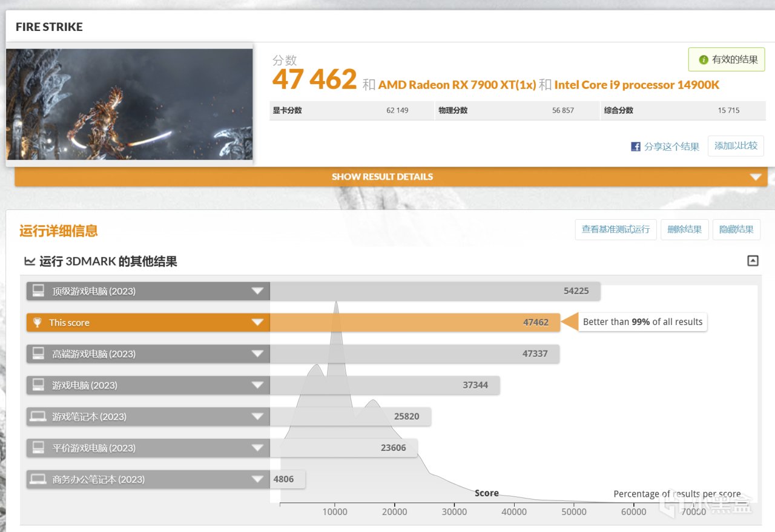Screen dimensions: 775x532
Task: Click the 综合分数 15 715 cell
Action: pyautogui.click(x=683, y=110)
